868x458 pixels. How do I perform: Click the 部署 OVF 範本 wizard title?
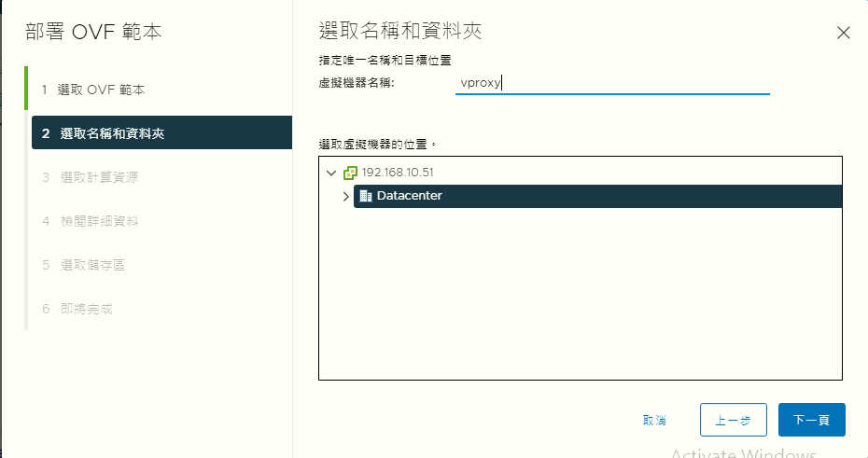pos(93,32)
